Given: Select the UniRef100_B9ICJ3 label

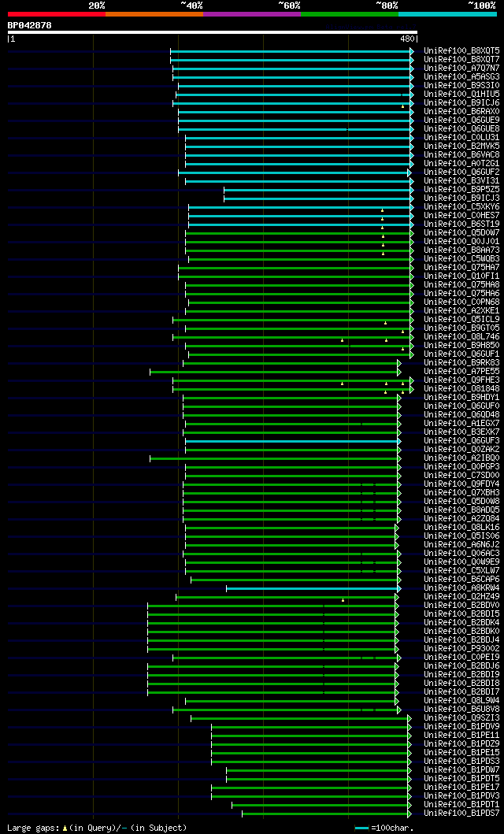Looking at the screenshot, I should [x=461, y=198].
